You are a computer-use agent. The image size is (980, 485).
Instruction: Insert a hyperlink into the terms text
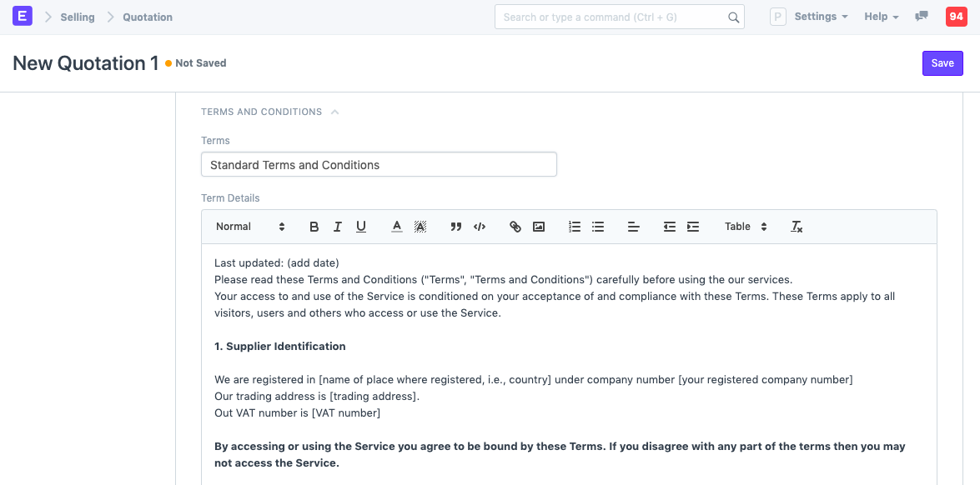point(515,226)
